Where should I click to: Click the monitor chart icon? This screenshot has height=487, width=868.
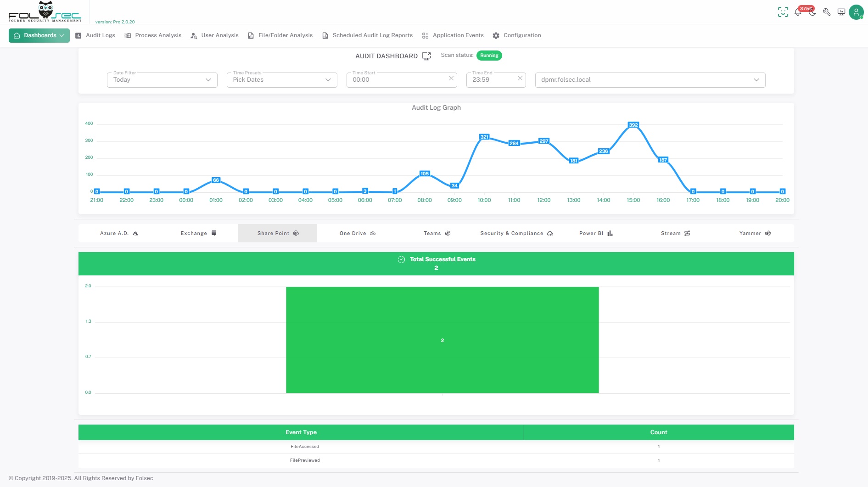(841, 12)
